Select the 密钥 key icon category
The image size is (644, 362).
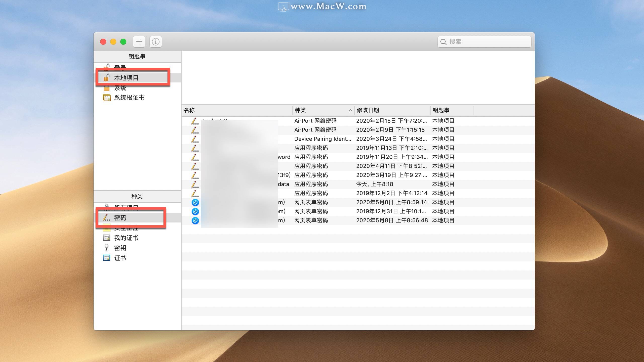[106, 248]
